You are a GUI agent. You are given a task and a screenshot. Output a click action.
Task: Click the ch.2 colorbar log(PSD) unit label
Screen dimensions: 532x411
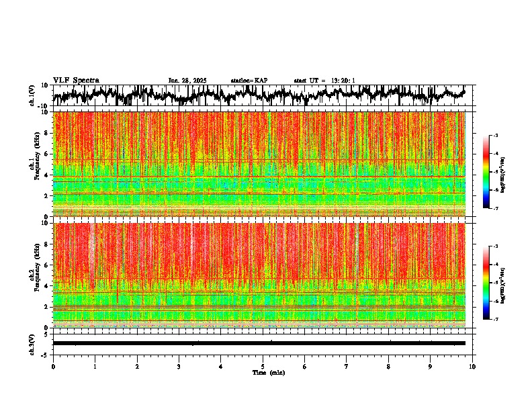[503, 285]
